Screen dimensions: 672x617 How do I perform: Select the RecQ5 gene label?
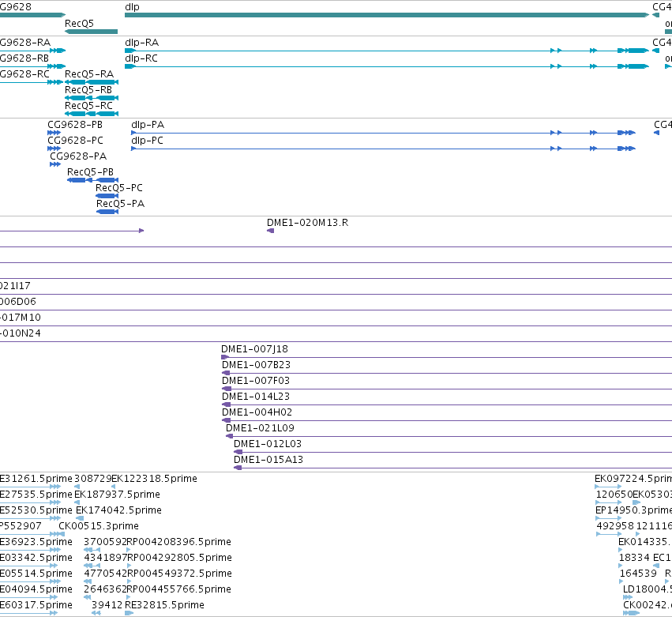coord(79,24)
